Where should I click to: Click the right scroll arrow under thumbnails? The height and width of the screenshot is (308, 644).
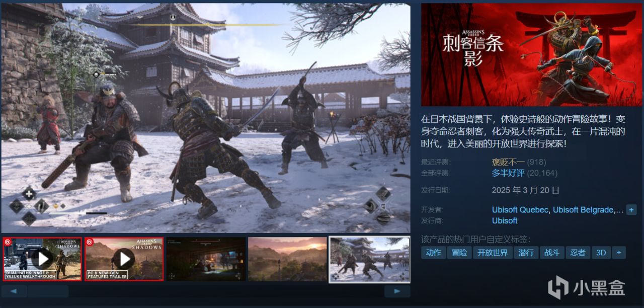[x=397, y=291]
